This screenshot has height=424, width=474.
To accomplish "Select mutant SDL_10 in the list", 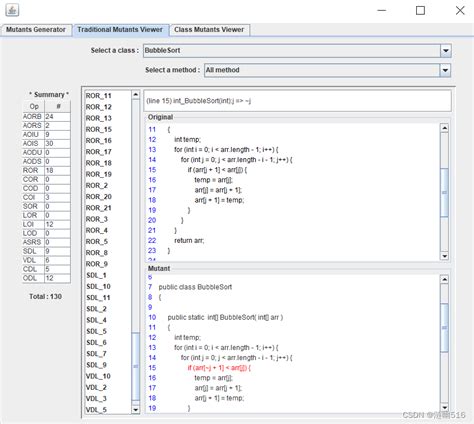I will click(98, 286).
